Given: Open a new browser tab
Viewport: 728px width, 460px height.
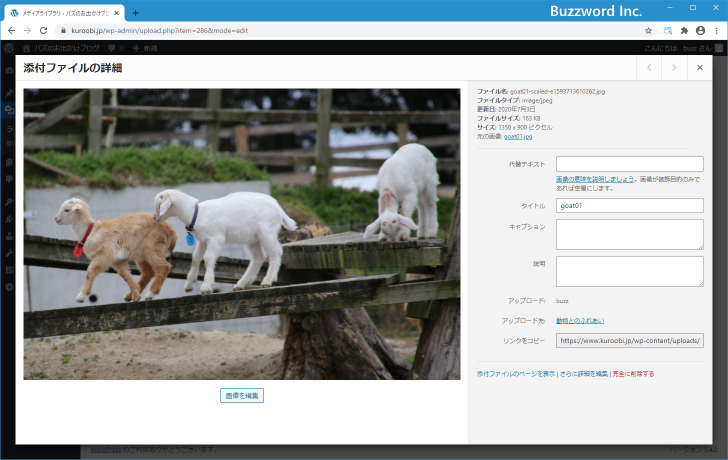Looking at the screenshot, I should click(x=136, y=13).
